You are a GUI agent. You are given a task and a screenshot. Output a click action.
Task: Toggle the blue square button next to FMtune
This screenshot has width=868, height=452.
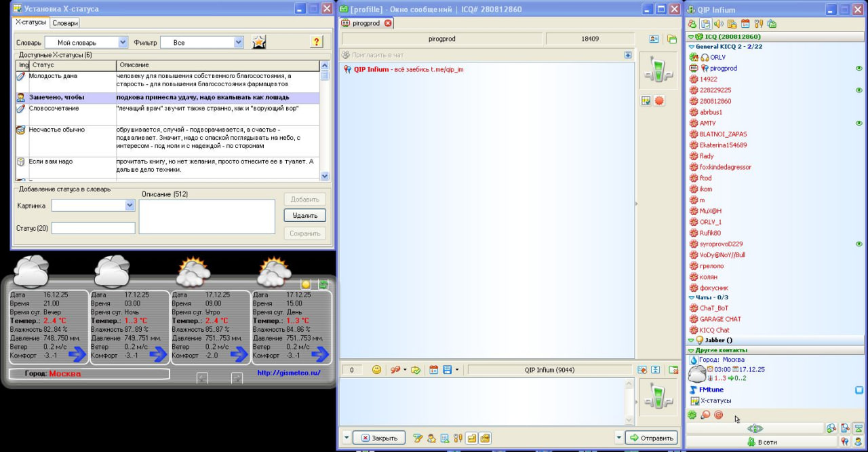coord(859,390)
